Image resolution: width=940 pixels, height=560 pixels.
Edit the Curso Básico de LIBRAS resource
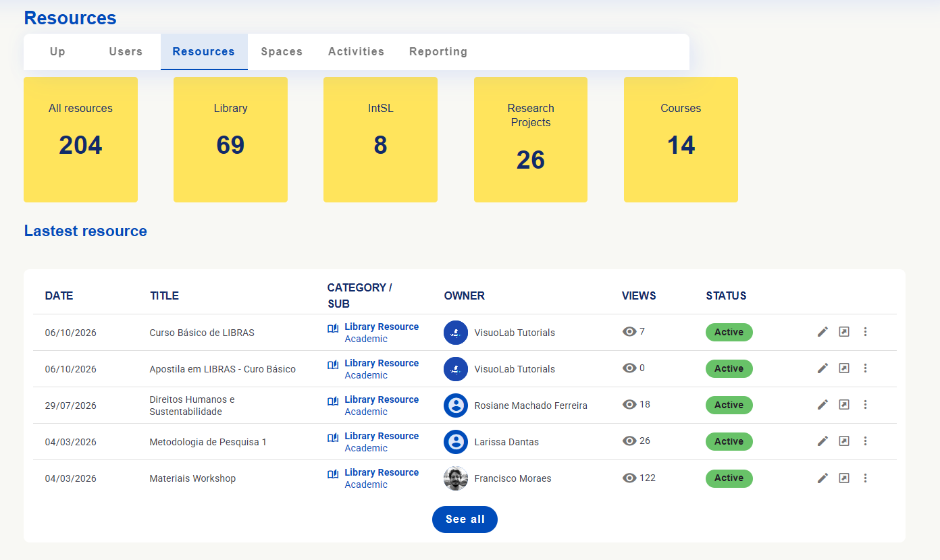[822, 332]
